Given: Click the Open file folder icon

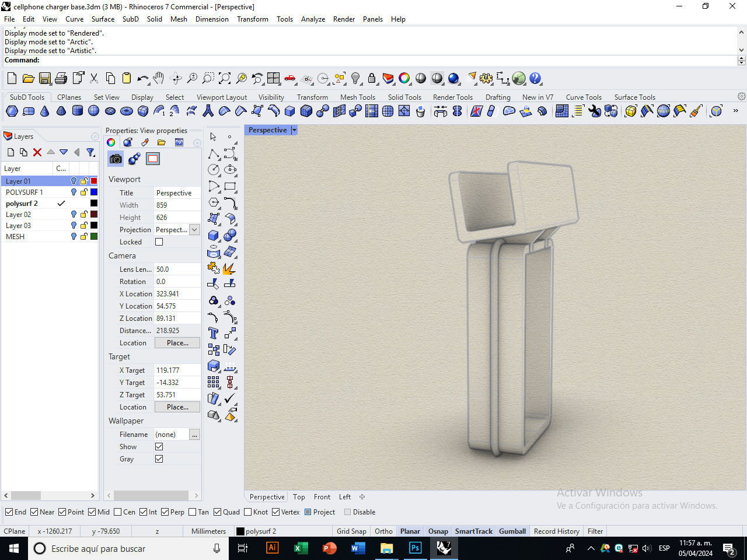Looking at the screenshot, I should tap(28, 78).
